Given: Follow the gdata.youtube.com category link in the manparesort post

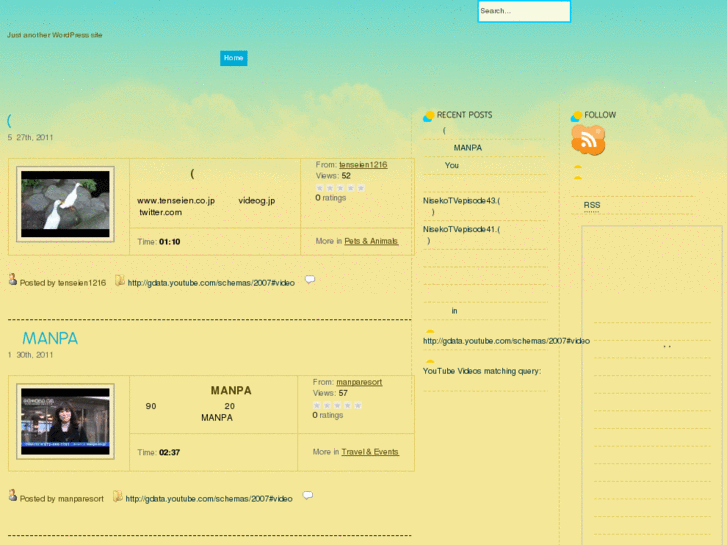Looking at the screenshot, I should click(x=209, y=499).
